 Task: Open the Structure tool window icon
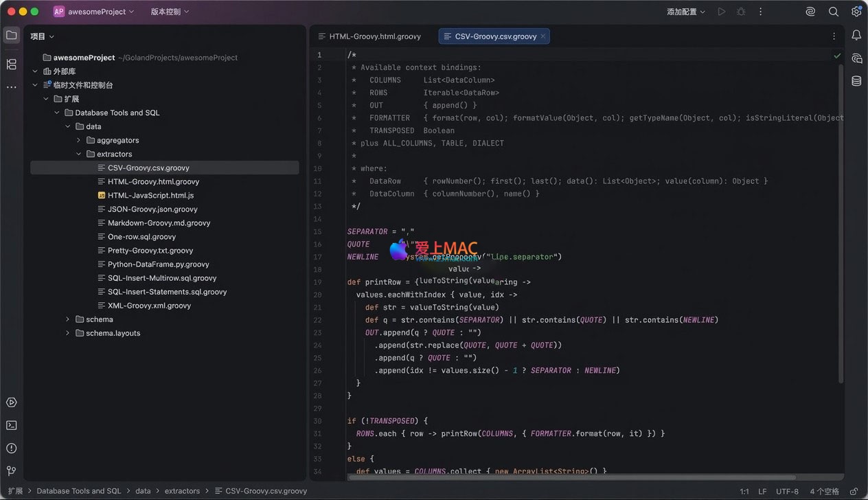pos(11,65)
